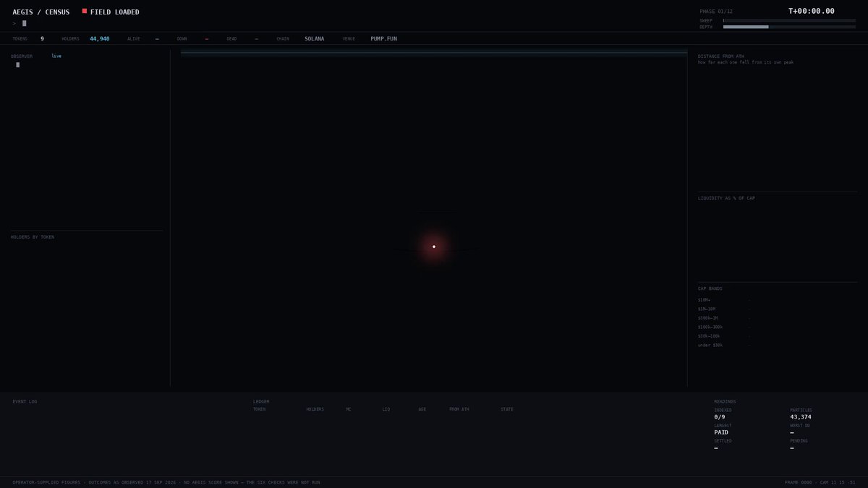
Task: Click the INDEXED reading 0/9
Action: 720,417
